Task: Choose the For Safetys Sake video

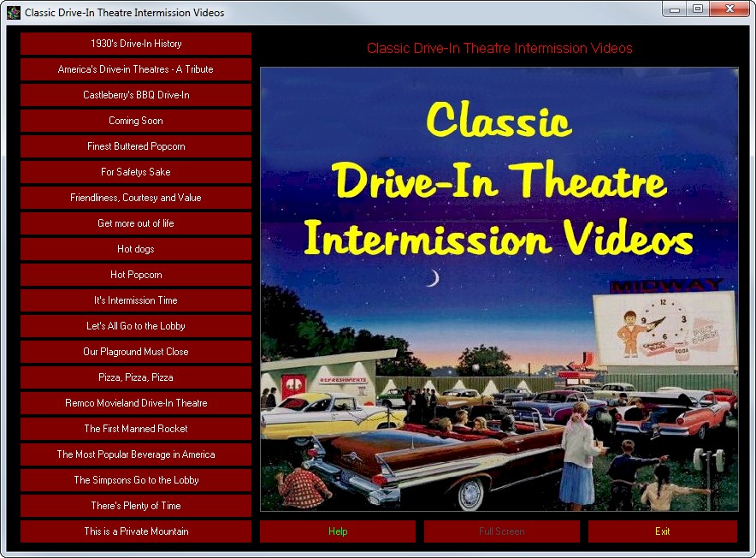Action: [136, 172]
